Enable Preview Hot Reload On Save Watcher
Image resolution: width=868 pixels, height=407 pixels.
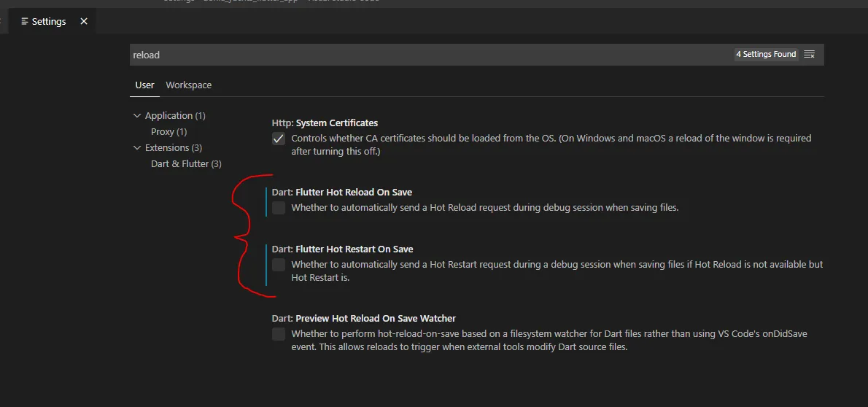pyautogui.click(x=279, y=334)
